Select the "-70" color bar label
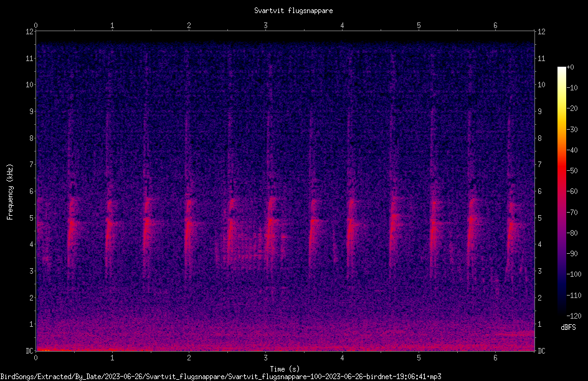Viewport: 588px width, 381px height. click(572, 213)
